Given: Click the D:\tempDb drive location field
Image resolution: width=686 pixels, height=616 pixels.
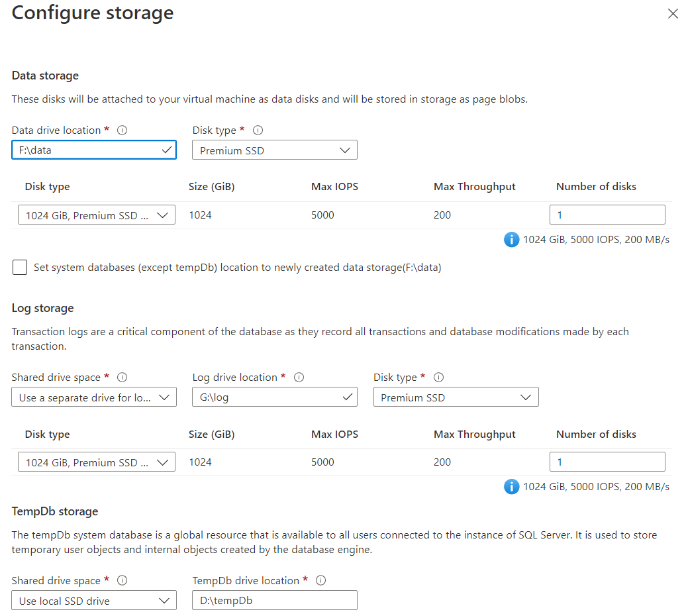Looking at the screenshot, I should click(275, 601).
